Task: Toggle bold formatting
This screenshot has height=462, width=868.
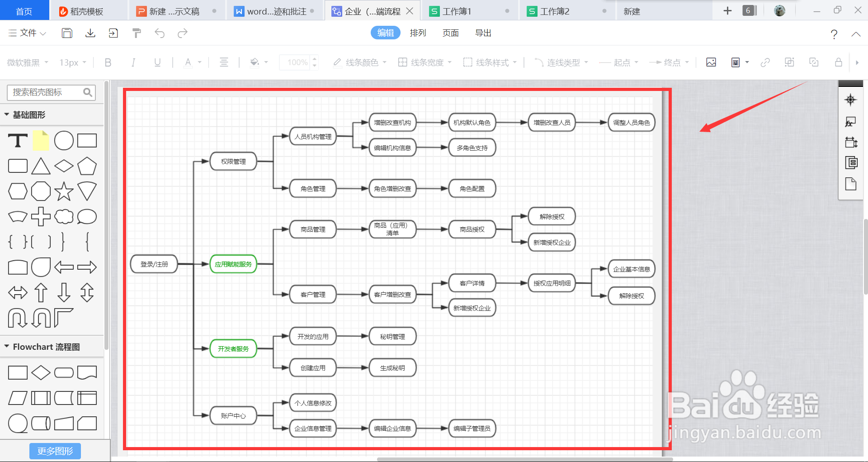Action: (108, 62)
